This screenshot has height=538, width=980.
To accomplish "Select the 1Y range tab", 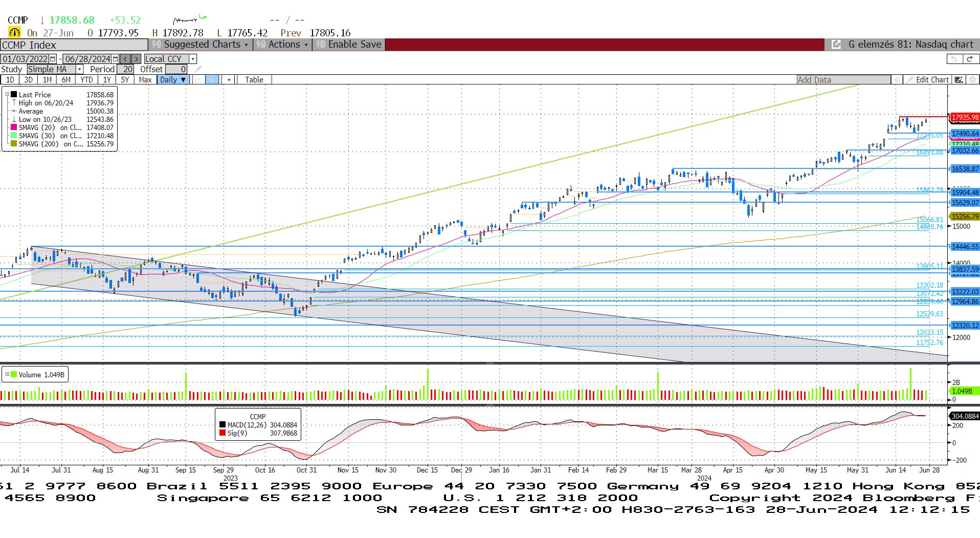I will pos(107,79).
